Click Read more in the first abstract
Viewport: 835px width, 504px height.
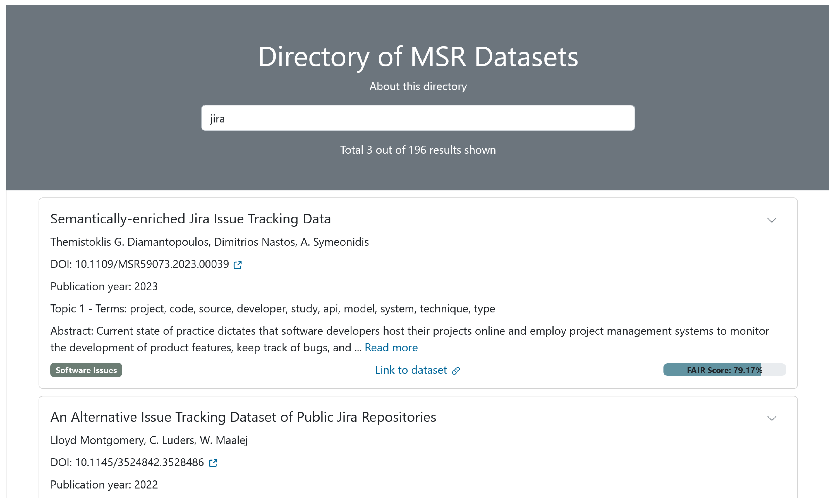(x=391, y=348)
